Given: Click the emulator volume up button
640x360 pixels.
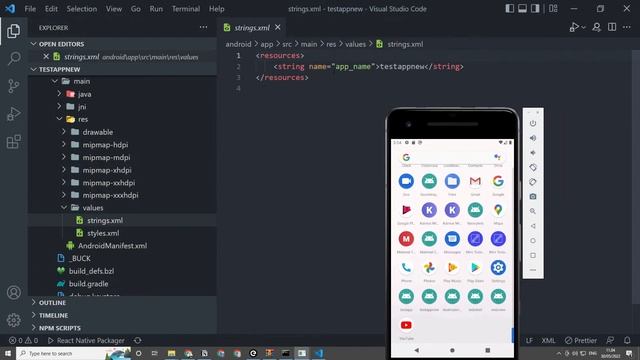Looking at the screenshot, I should [533, 138].
